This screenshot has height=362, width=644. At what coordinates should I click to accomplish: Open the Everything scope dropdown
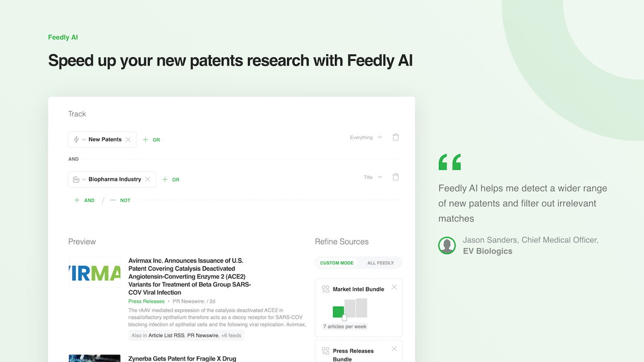(366, 137)
